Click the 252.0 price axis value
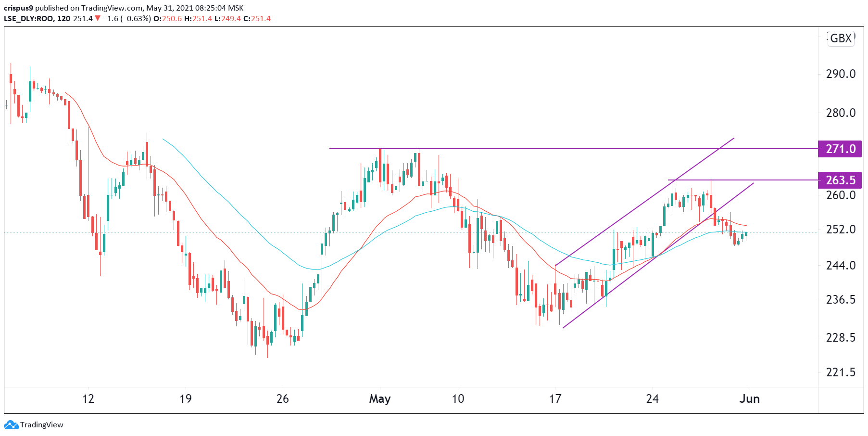This screenshot has width=868, height=436. 841,230
